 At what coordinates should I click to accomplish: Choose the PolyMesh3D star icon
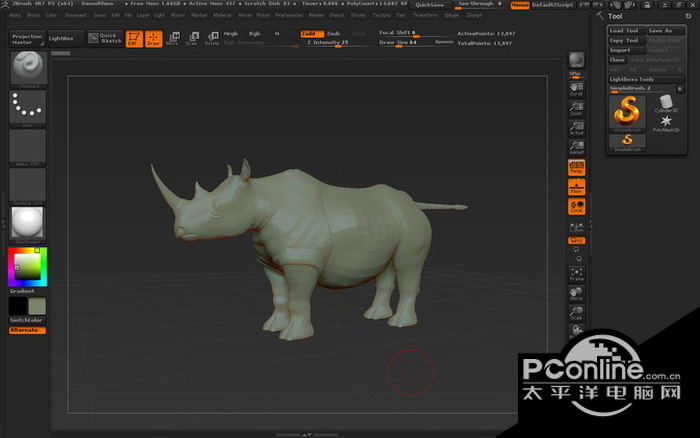[666, 123]
